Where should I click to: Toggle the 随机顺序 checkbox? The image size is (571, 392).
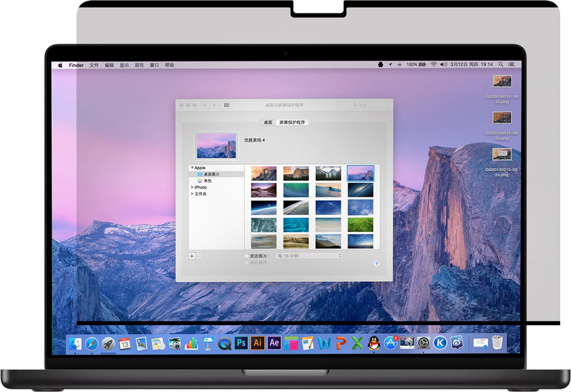[x=246, y=263]
